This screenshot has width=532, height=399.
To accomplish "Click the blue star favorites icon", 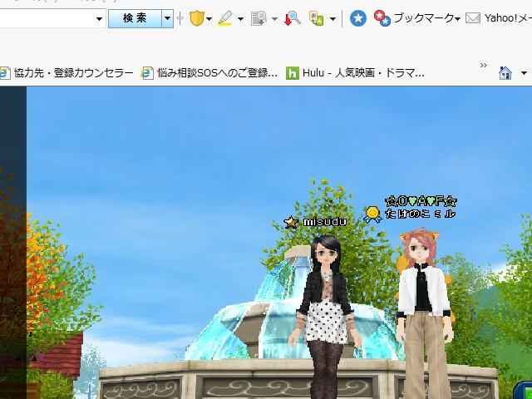I will tap(357, 18).
